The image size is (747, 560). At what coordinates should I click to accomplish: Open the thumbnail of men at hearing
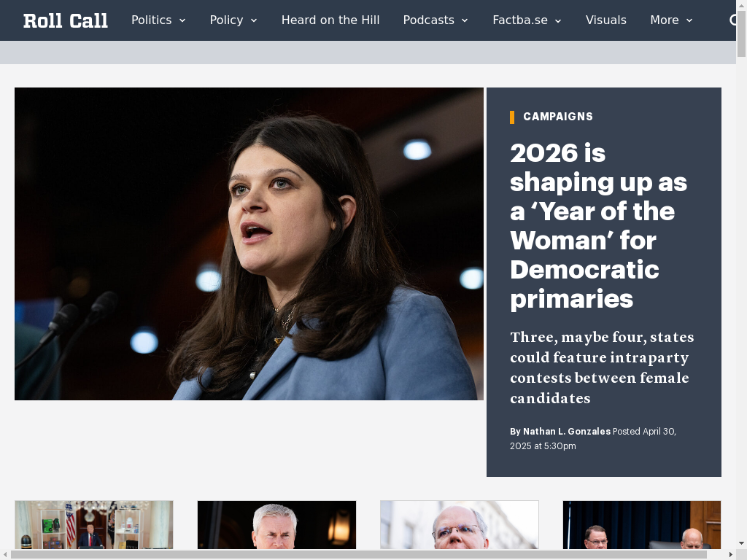(642, 525)
